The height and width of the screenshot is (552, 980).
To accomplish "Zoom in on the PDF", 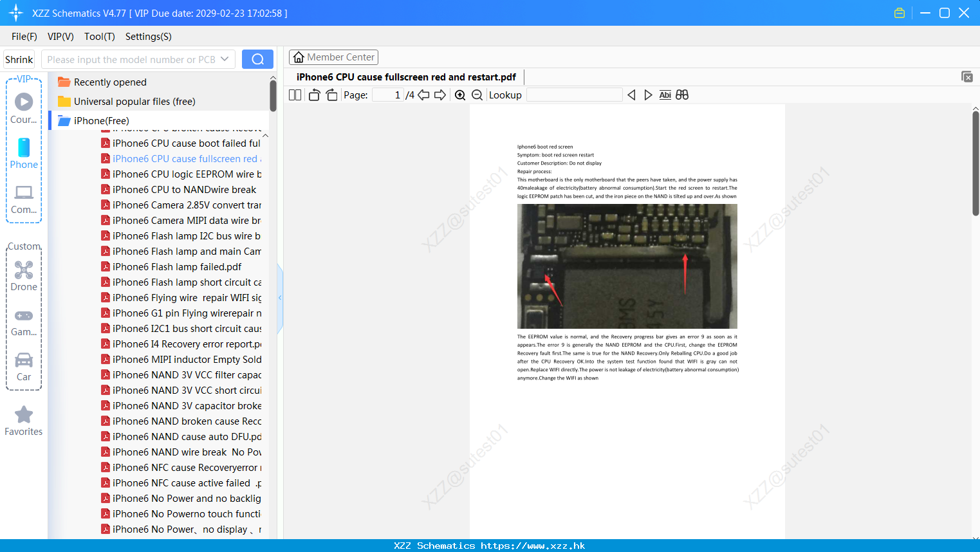I will click(460, 95).
